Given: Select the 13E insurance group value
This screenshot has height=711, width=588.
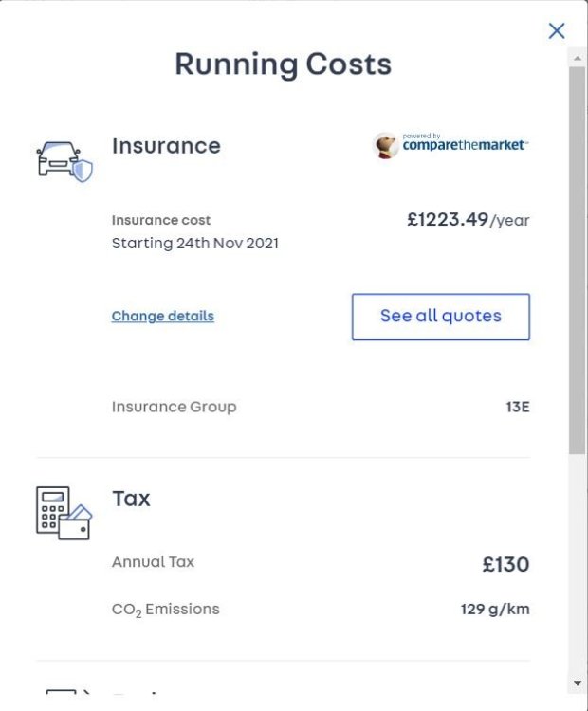Looking at the screenshot, I should [x=518, y=407].
